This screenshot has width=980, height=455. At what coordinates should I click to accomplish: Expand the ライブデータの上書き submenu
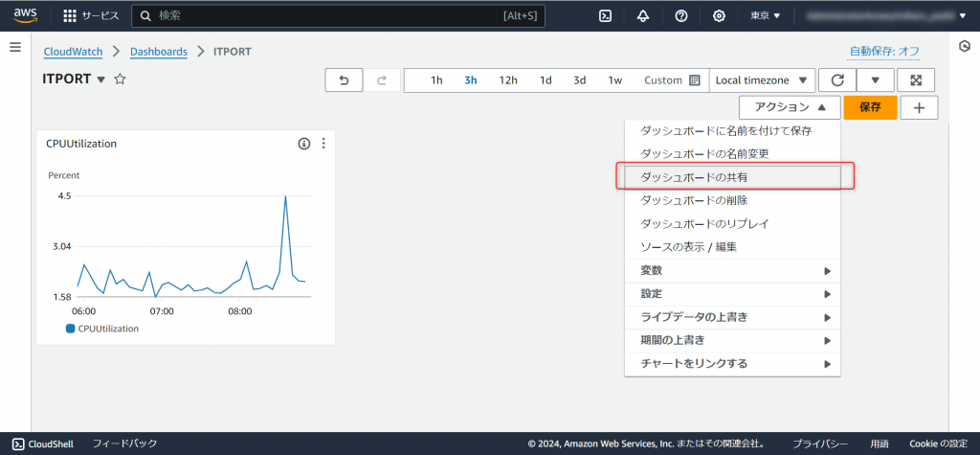[732, 317]
